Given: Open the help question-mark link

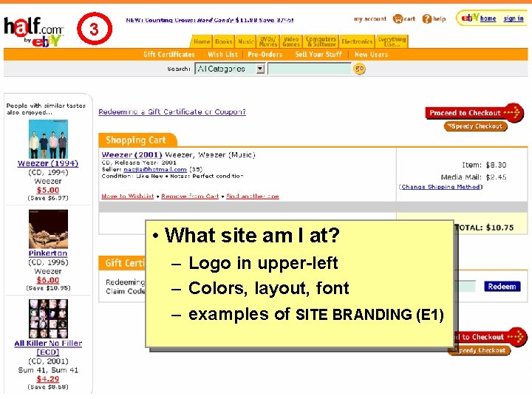Looking at the screenshot, I should pos(434,18).
